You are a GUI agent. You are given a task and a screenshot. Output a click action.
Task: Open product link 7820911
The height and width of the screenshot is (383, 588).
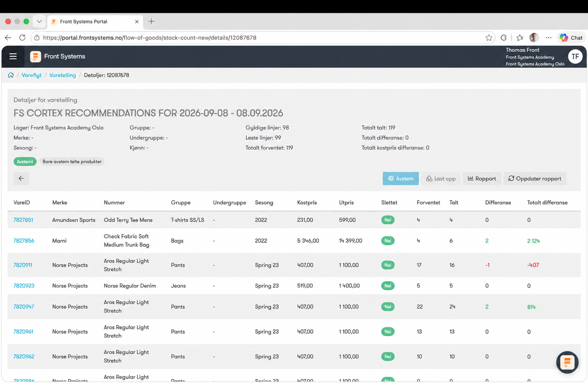[23, 265]
